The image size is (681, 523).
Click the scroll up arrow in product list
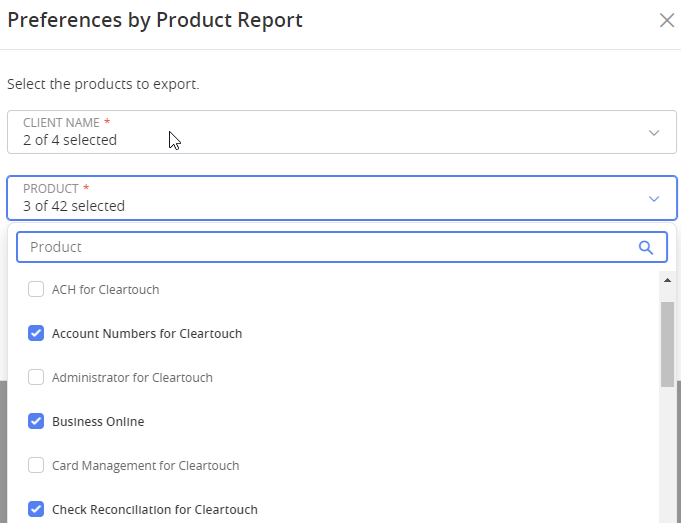pos(667,279)
